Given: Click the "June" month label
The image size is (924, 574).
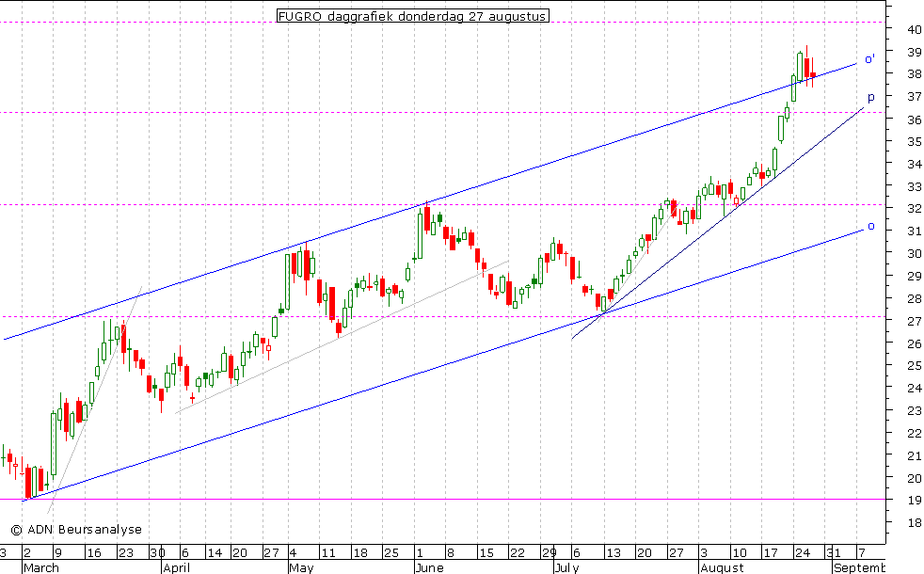Looking at the screenshot, I should coord(429,568).
